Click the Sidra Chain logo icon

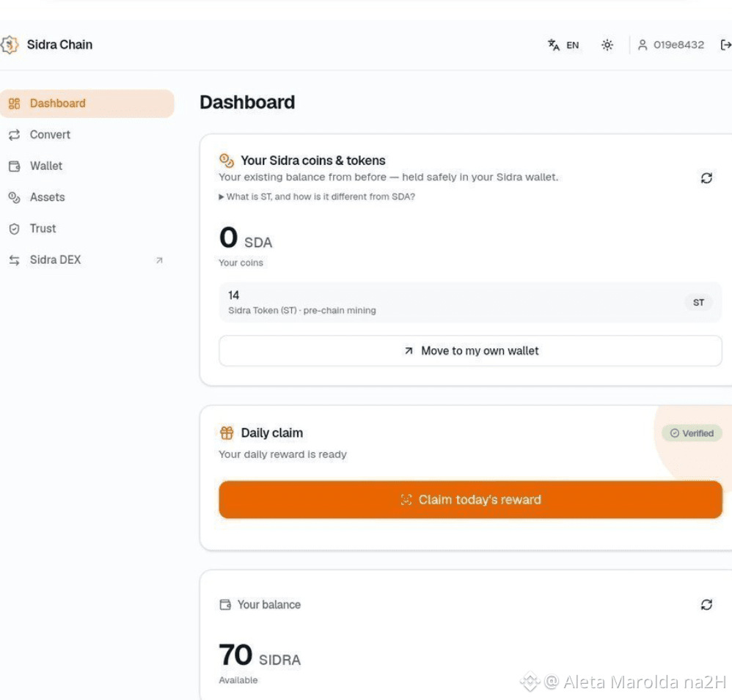10,45
